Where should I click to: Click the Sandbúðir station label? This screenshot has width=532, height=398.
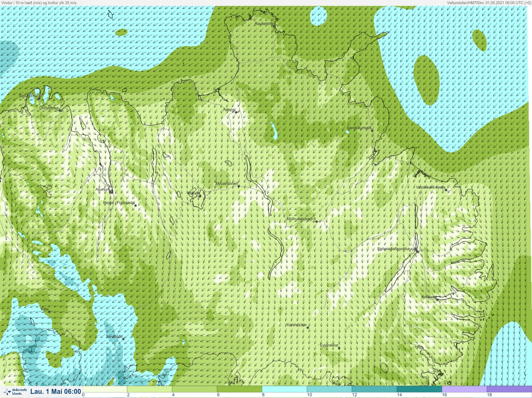click(x=114, y=337)
